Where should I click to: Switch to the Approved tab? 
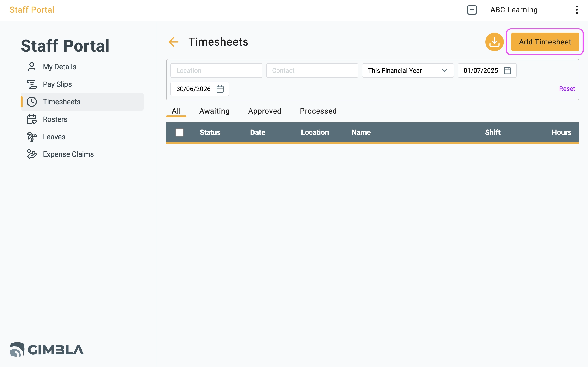(265, 111)
